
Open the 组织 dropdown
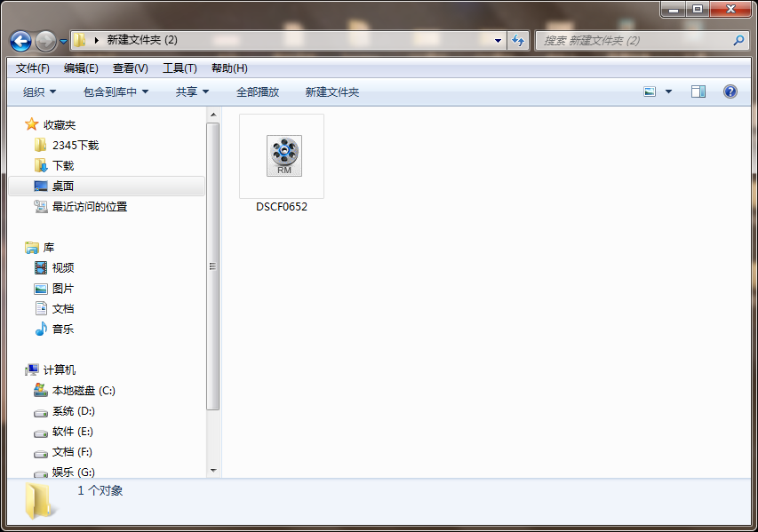pos(39,91)
